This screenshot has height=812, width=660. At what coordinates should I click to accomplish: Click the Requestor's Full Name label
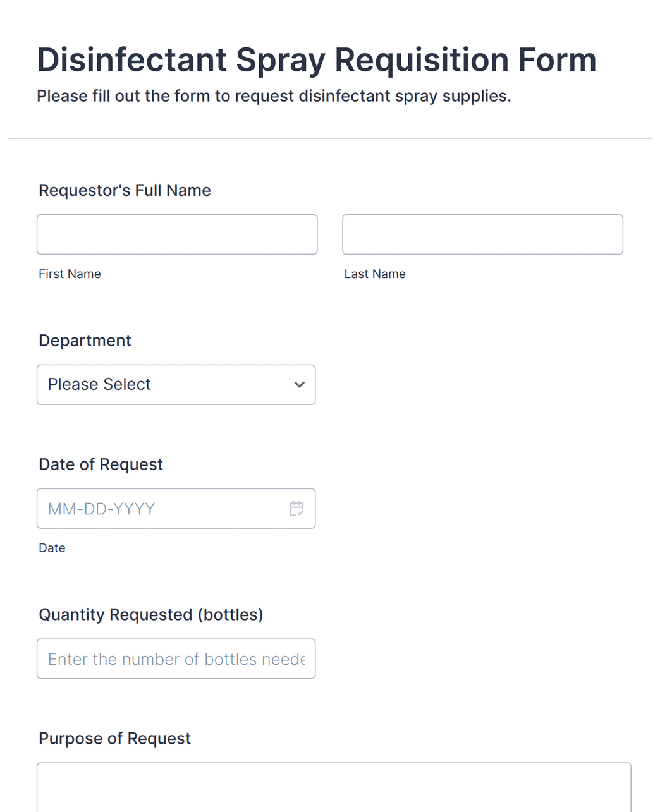click(x=125, y=190)
